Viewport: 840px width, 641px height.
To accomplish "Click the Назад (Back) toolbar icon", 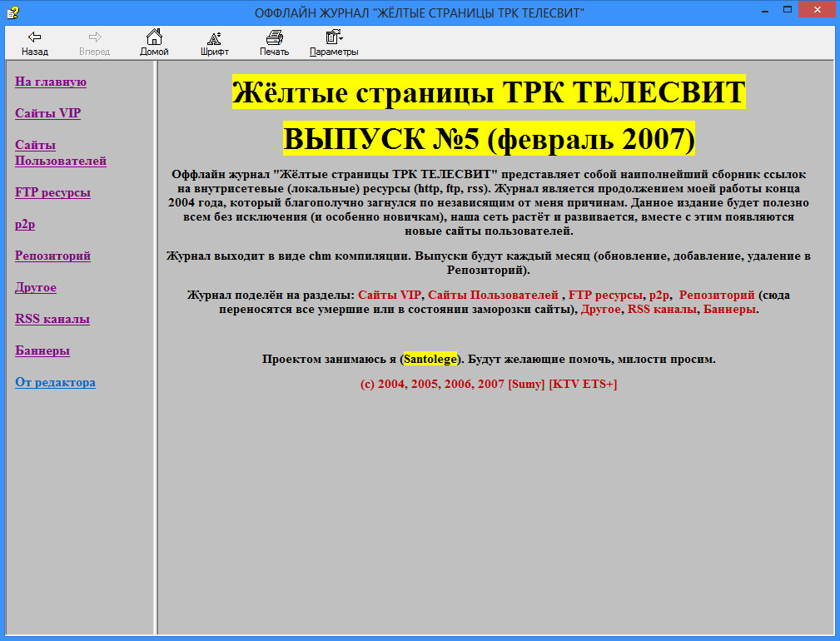I will pos(34,42).
